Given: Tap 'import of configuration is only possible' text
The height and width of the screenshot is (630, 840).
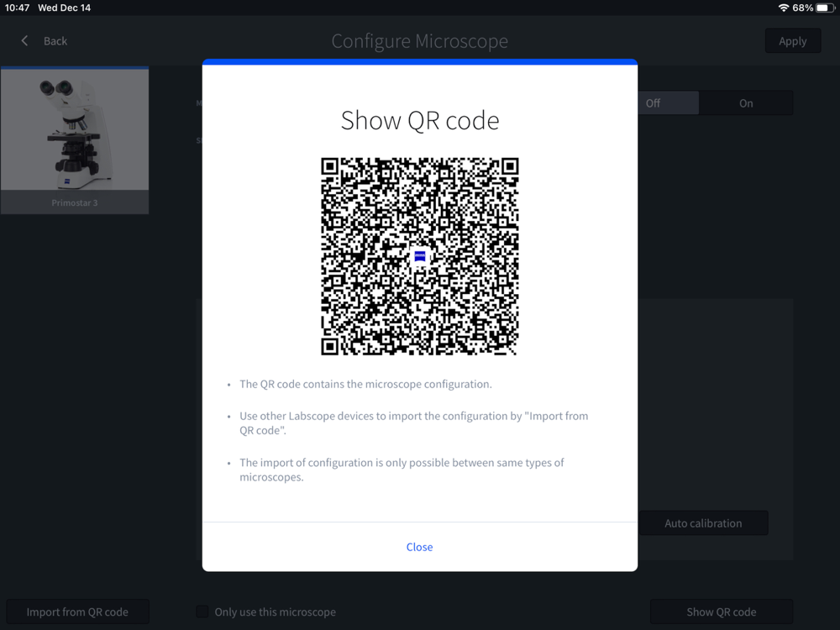Looking at the screenshot, I should click(402, 470).
